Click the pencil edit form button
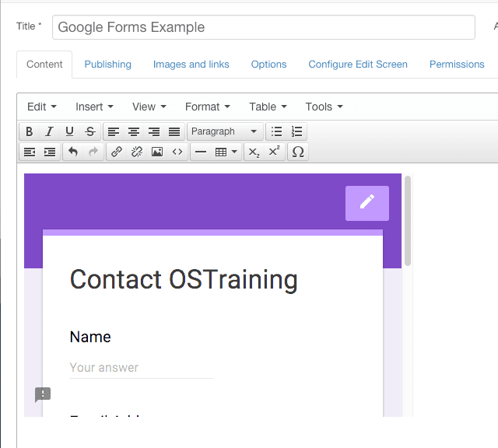The height and width of the screenshot is (448, 498). click(x=367, y=203)
